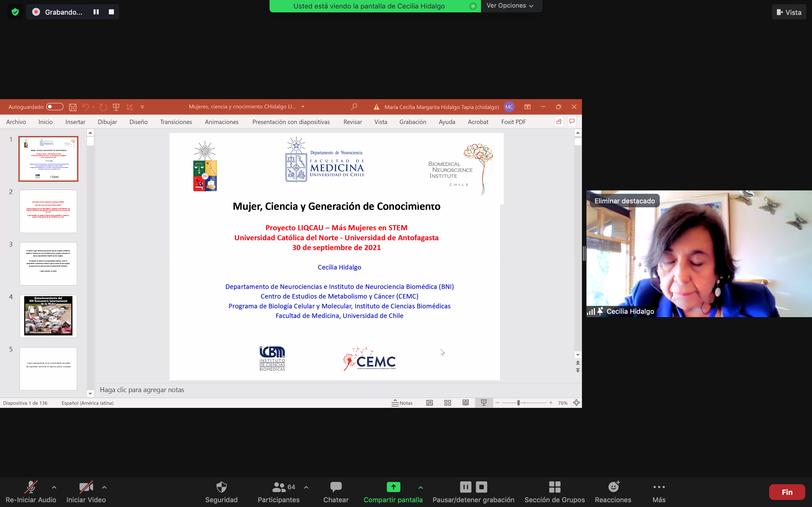Click the PowerPoint search magnifier icon
812x507 pixels.
point(354,107)
